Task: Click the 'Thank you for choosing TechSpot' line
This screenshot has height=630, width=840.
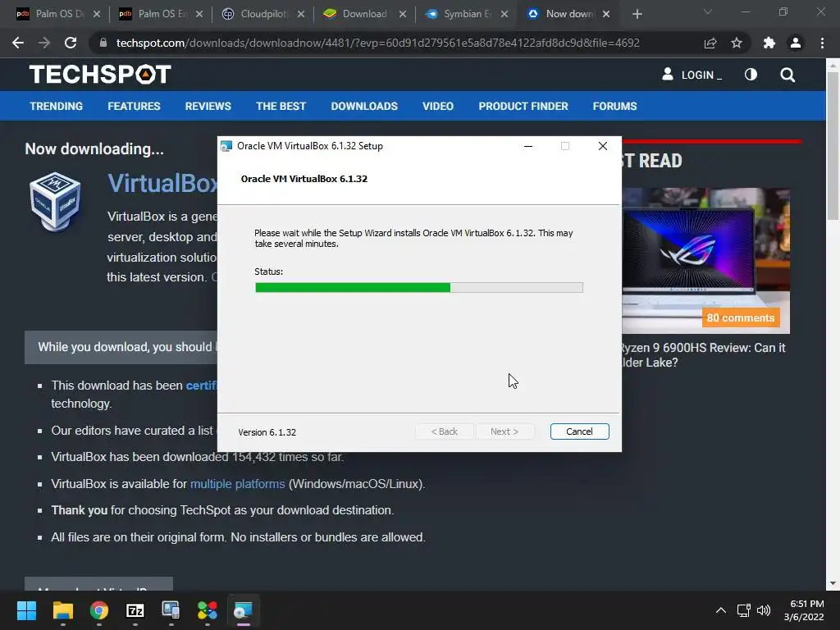Action: coord(222,510)
